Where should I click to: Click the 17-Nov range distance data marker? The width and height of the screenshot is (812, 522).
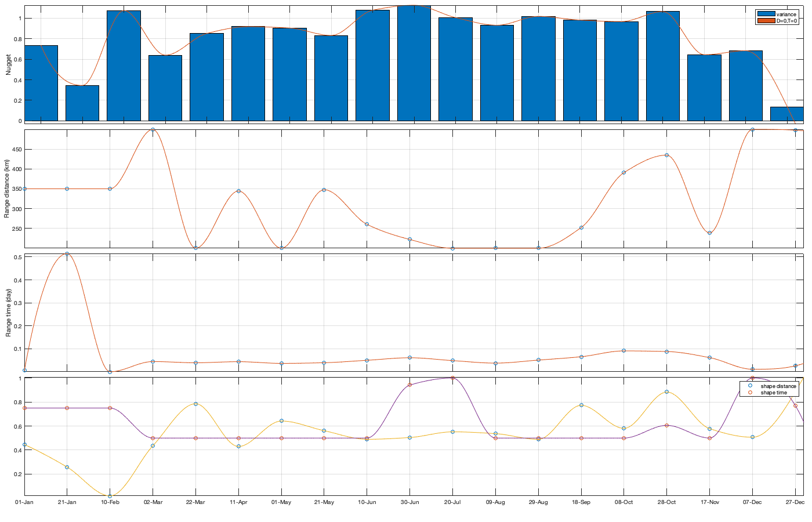click(x=709, y=233)
